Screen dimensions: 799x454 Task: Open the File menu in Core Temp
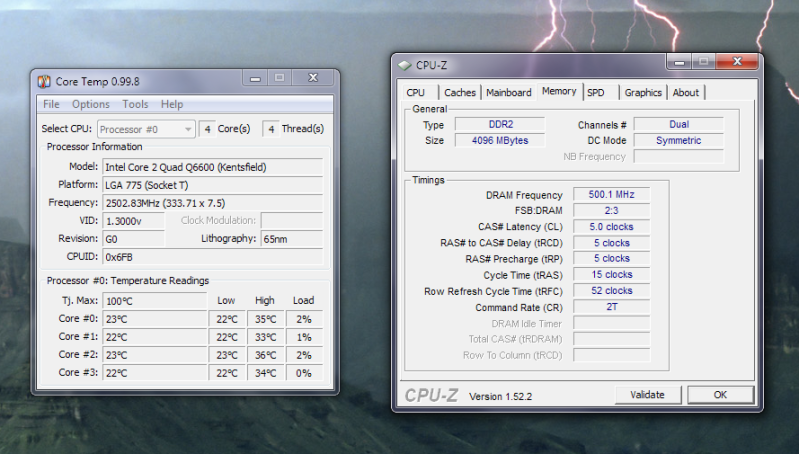pyautogui.click(x=51, y=104)
